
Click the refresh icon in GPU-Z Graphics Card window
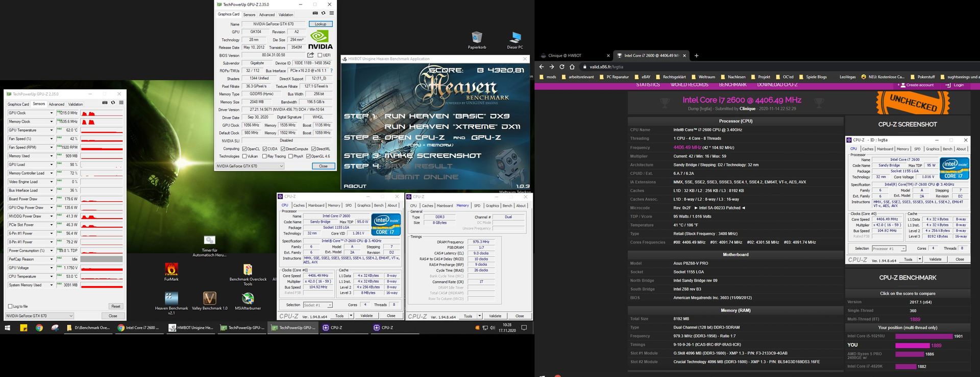(323, 13)
